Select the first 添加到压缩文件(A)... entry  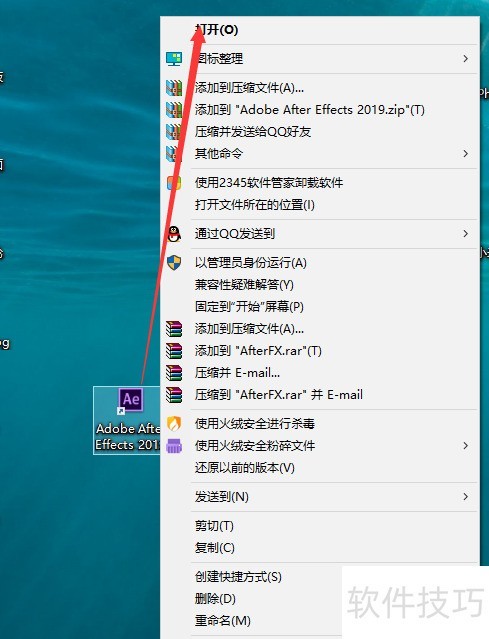click(x=320, y=88)
